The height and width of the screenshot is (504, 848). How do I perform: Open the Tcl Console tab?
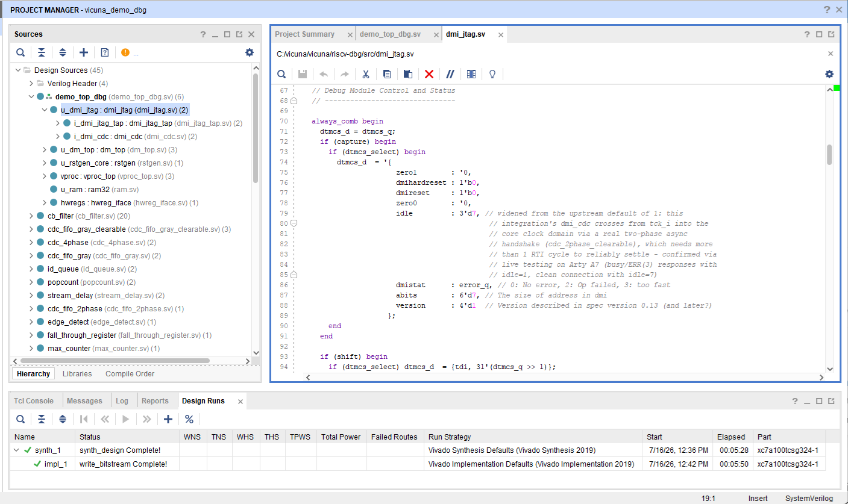pos(34,401)
